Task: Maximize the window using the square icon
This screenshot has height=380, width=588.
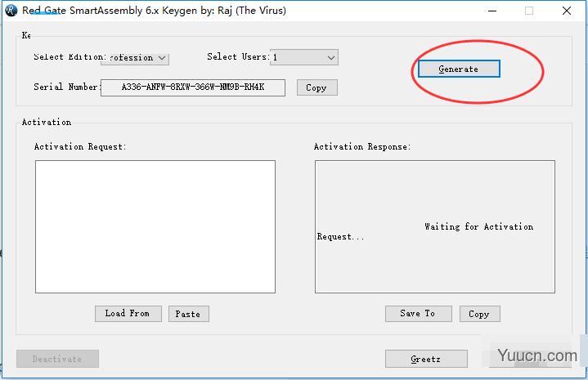Action: 529,11
